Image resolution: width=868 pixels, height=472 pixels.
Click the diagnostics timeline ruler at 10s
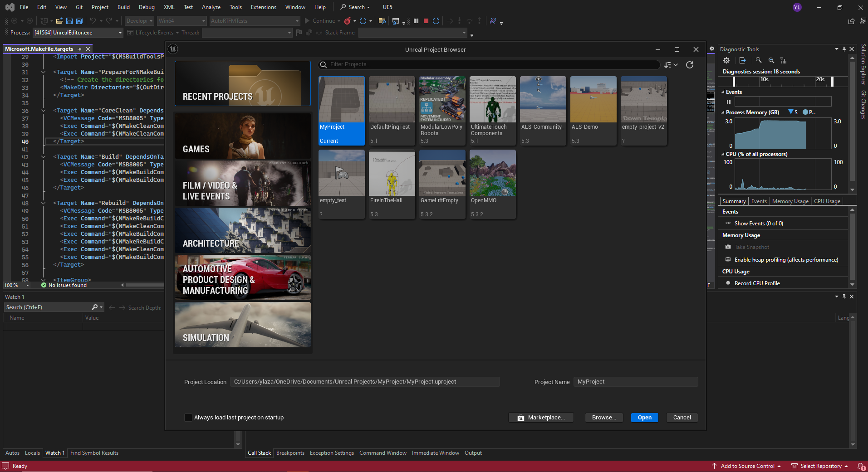click(765, 80)
